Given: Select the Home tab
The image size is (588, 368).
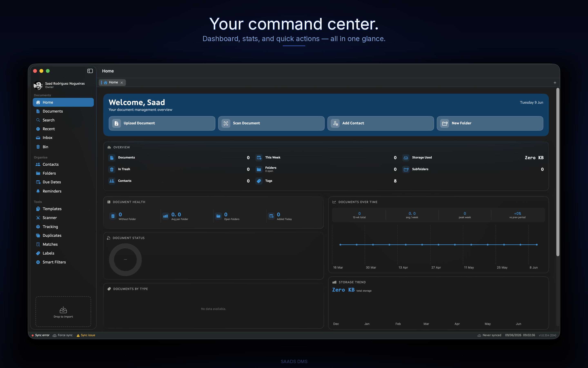Looking at the screenshot, I should pyautogui.click(x=112, y=83).
